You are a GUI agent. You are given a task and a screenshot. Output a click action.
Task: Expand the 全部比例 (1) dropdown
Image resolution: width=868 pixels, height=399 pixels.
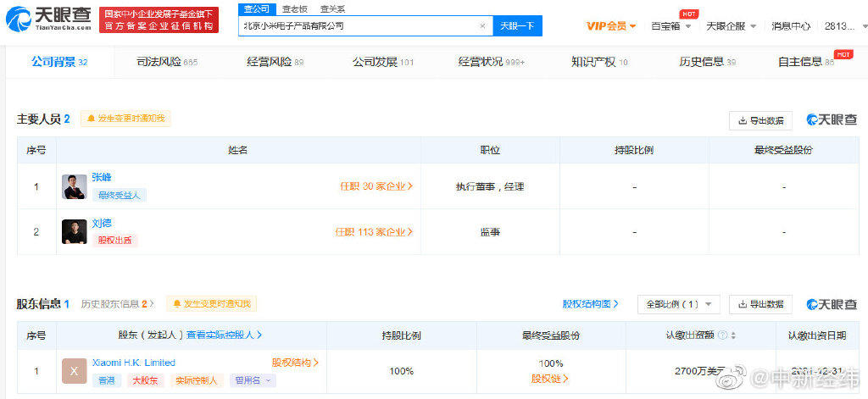[679, 304]
